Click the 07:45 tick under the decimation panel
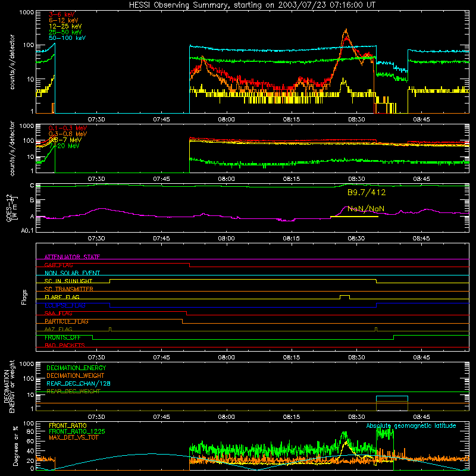The height and width of the screenshot is (476, 476). coord(161,417)
